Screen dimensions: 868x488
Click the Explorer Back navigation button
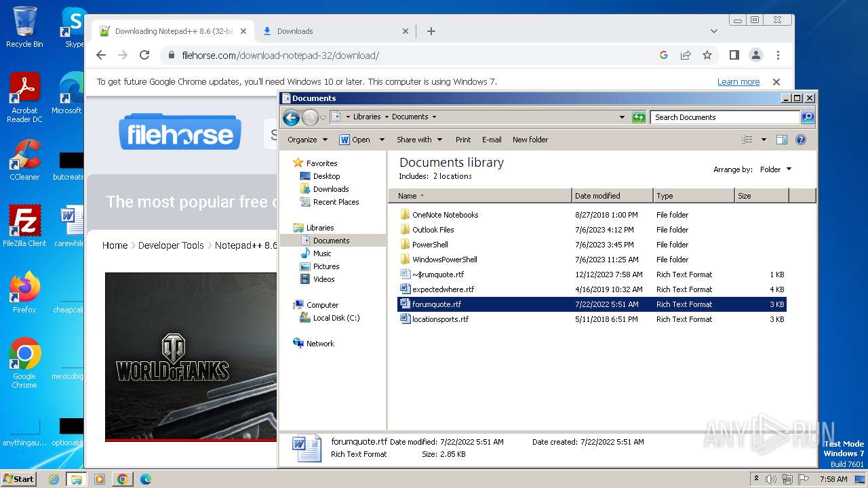[x=291, y=117]
